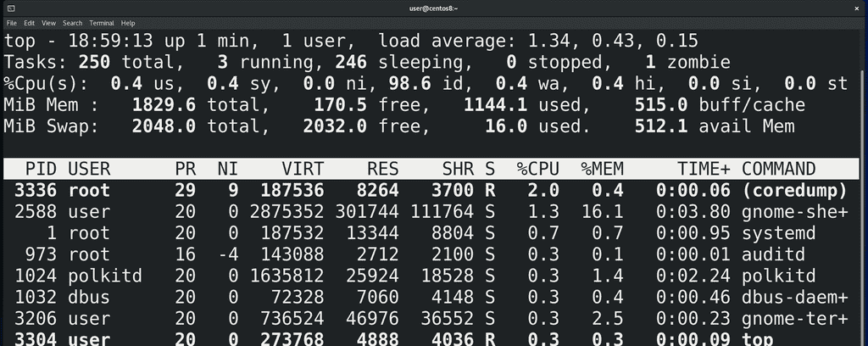The width and height of the screenshot is (868, 346).
Task: Click the dbus-daem+ command name
Action: [794, 297]
